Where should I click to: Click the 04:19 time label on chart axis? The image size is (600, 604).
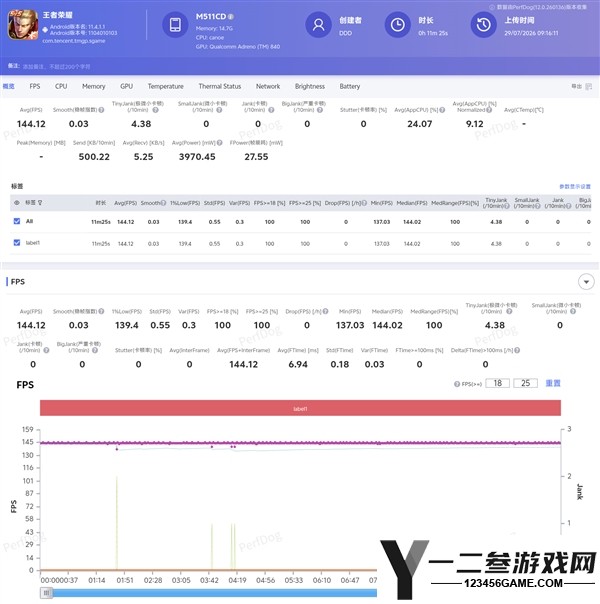(237, 580)
